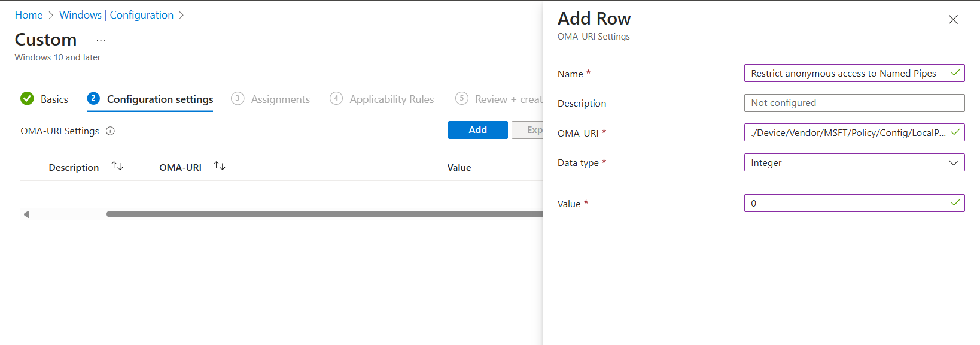Click the Basics green checkmark step icon
The image size is (980, 345).
(27, 99)
